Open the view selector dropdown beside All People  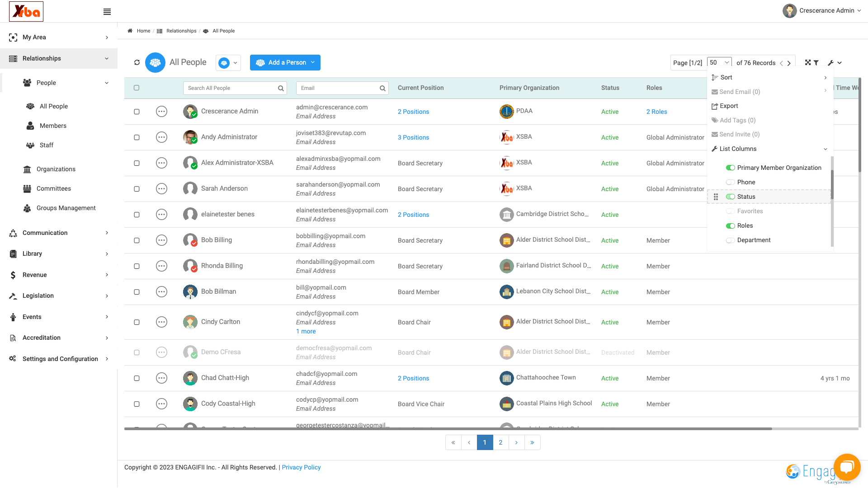pyautogui.click(x=228, y=63)
